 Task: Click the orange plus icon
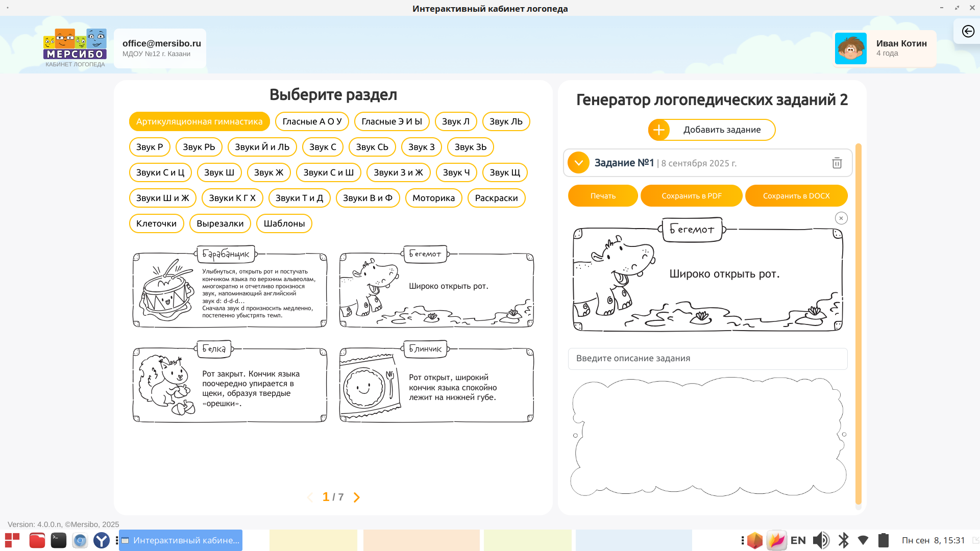click(659, 130)
